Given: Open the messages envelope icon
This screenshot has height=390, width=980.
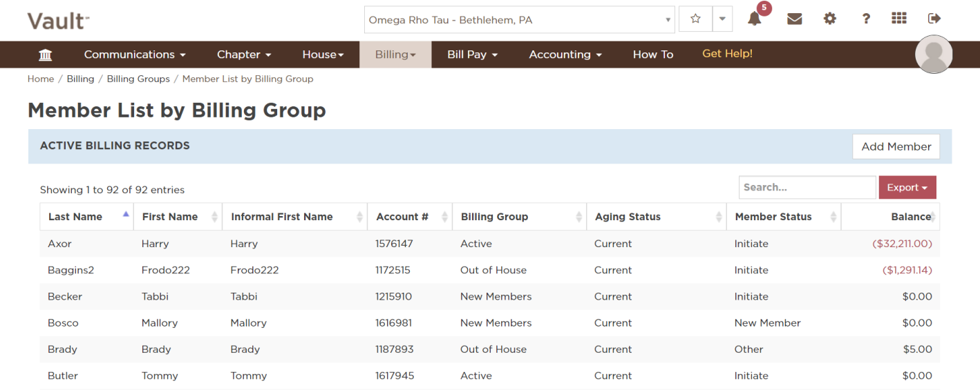Looking at the screenshot, I should click(x=795, y=19).
